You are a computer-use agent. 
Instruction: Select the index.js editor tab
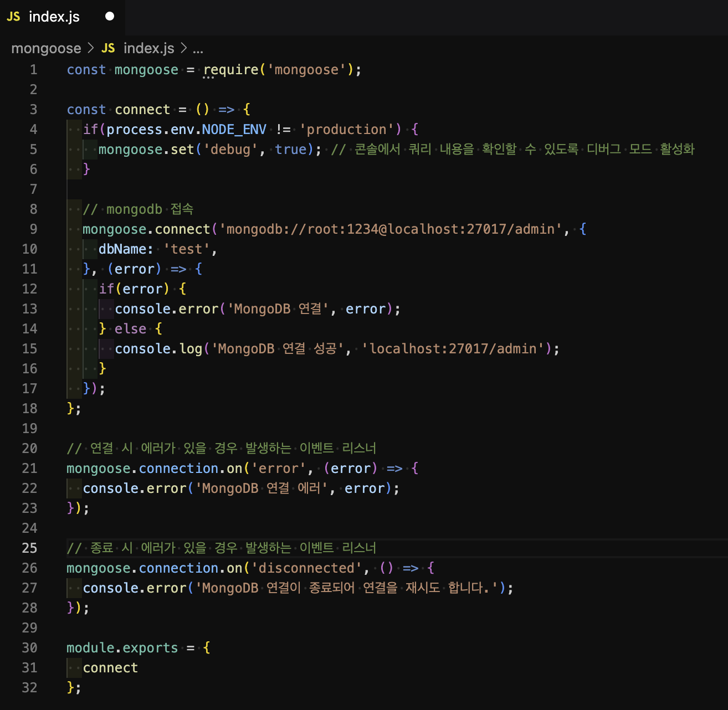click(62, 17)
